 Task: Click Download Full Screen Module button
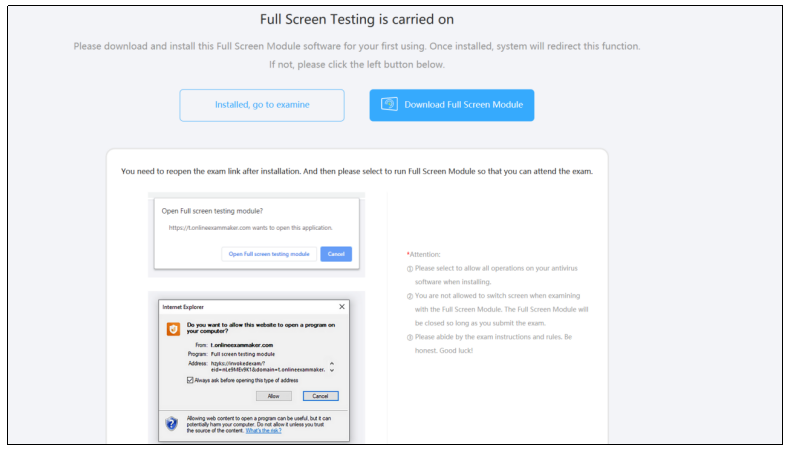pyautogui.click(x=451, y=105)
